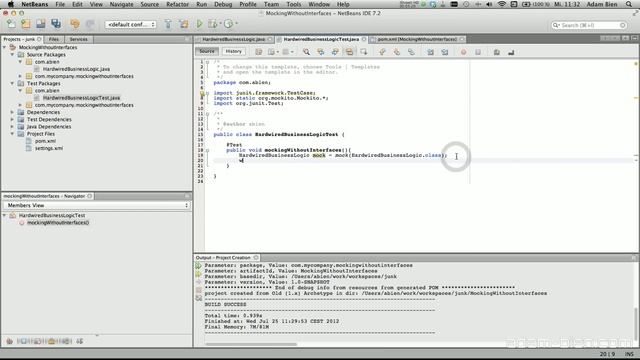Open the Navigate menu
The image size is (640, 360).
(121, 4)
